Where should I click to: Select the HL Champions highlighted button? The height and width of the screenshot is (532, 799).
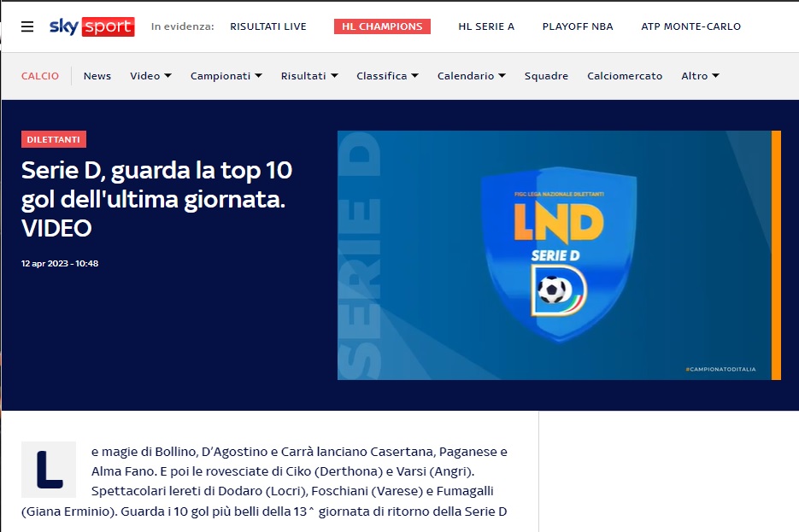coord(382,26)
